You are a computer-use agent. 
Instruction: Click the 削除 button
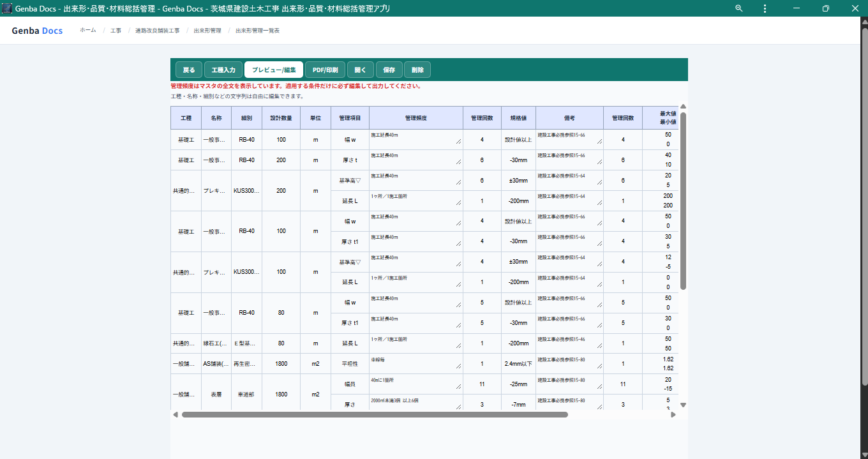pyautogui.click(x=417, y=70)
